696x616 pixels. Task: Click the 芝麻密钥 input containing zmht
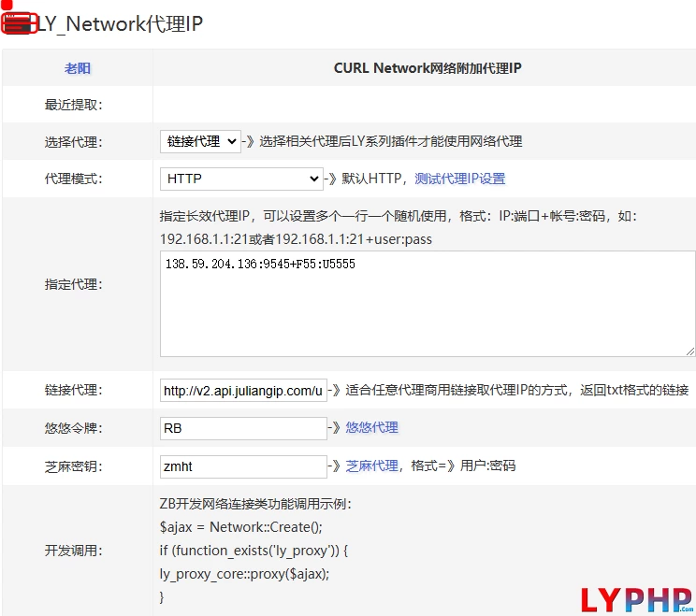point(243,466)
